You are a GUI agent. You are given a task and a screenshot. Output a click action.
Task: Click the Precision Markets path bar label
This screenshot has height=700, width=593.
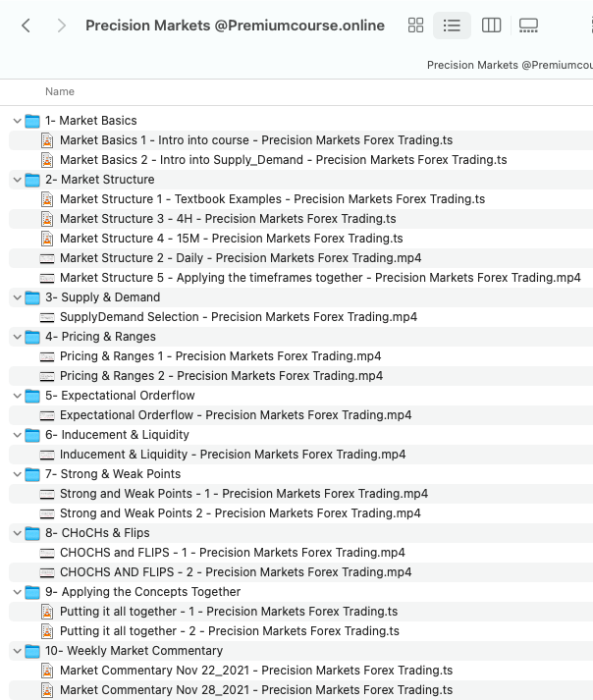[x=510, y=65]
